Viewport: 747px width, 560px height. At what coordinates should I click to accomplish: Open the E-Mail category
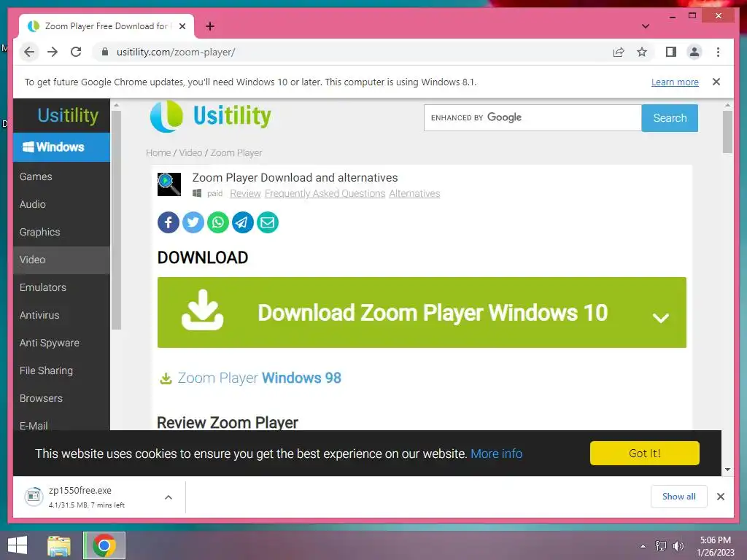point(61,422)
